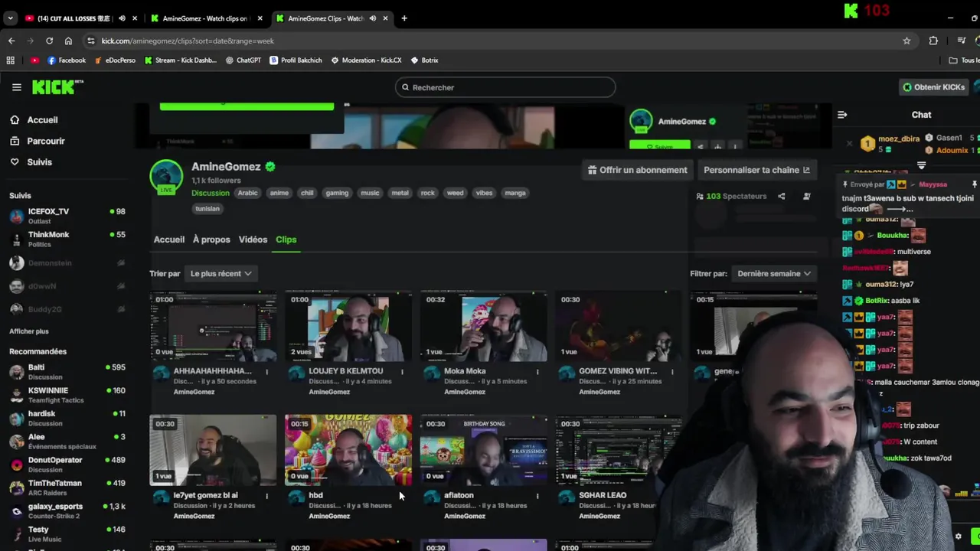Play the LOUJEY B KELMTOU clip thumbnail
The height and width of the screenshot is (551, 980).
[348, 327]
